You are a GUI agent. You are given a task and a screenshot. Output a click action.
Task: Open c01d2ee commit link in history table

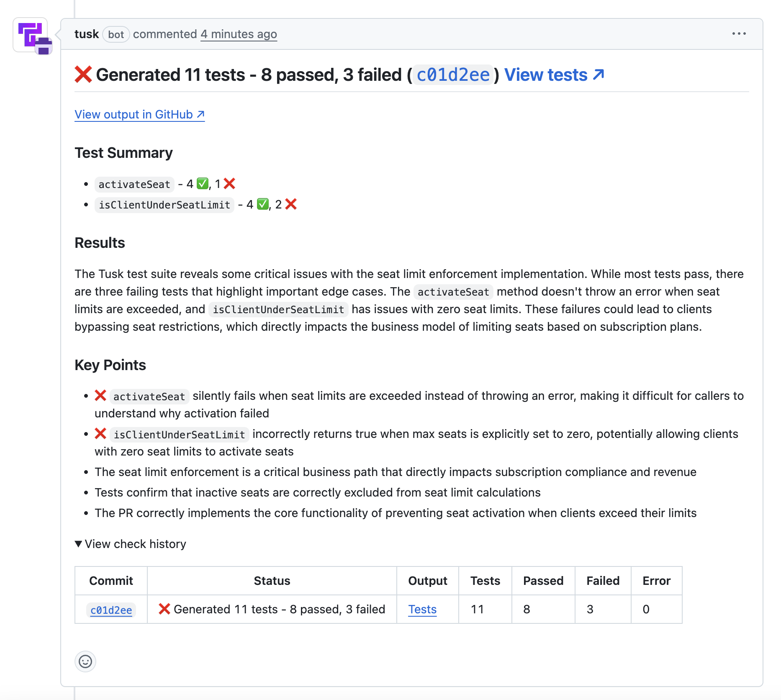pos(111,610)
